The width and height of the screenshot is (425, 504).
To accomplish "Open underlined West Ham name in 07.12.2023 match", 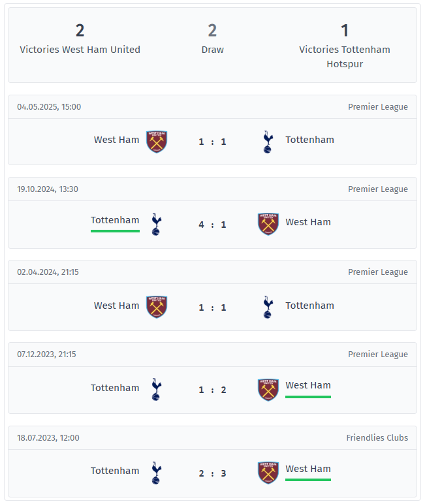I will [x=308, y=385].
